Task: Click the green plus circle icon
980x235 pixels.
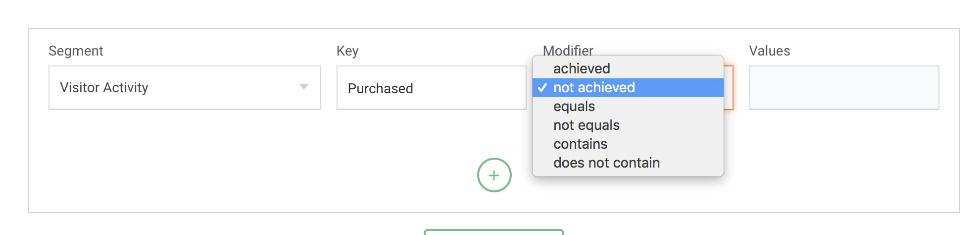Action: (x=494, y=175)
